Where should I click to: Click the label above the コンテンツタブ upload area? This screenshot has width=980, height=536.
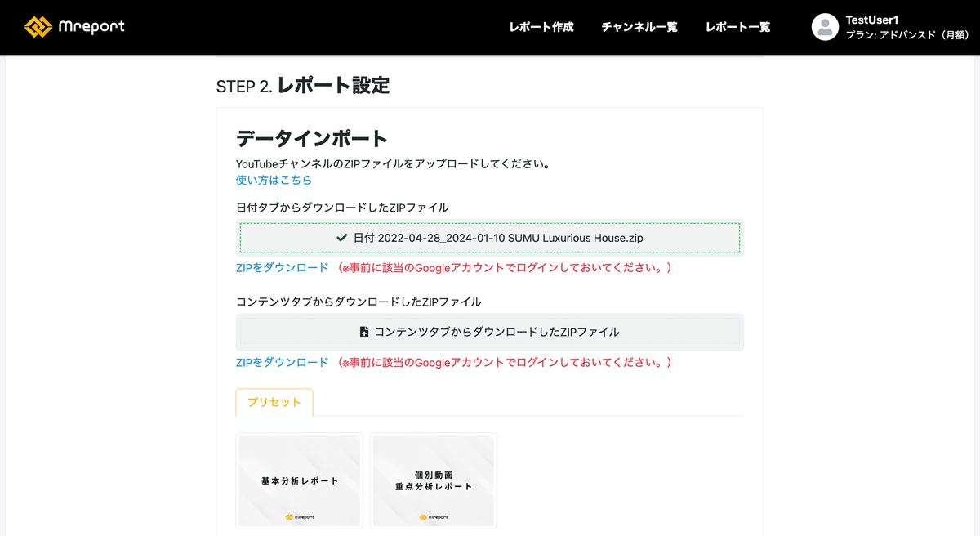(x=359, y=302)
